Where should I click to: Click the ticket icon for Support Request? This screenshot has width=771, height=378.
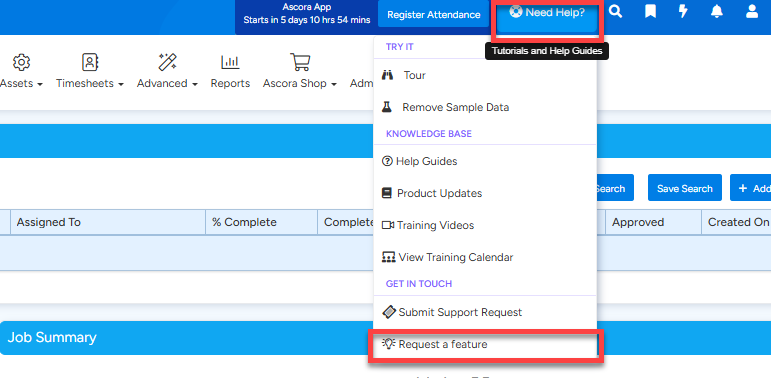(389, 312)
